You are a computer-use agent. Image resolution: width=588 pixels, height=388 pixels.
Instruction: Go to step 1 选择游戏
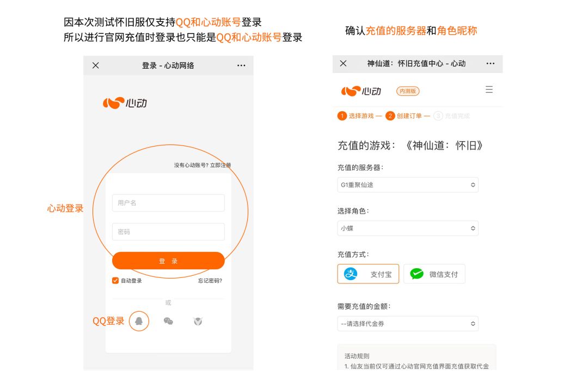point(356,116)
